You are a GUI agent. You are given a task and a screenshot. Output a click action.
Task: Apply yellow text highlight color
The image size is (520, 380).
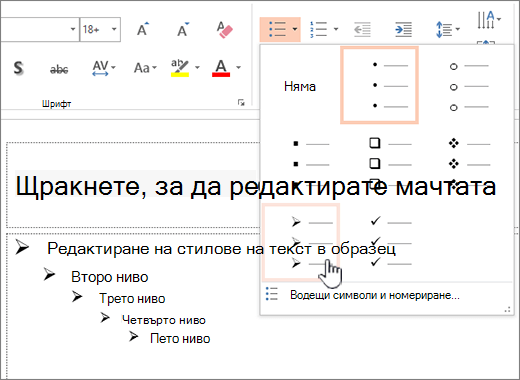point(180,68)
